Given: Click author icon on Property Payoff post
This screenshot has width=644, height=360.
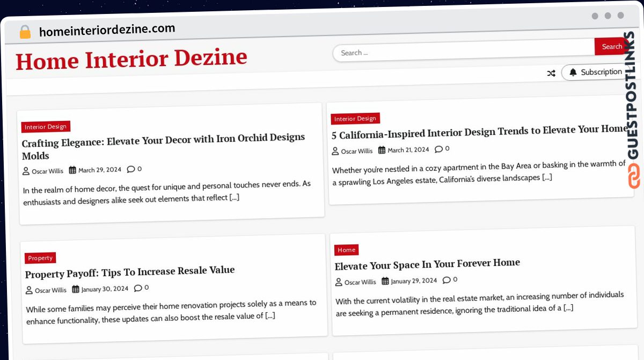Looking at the screenshot, I should tap(30, 291).
